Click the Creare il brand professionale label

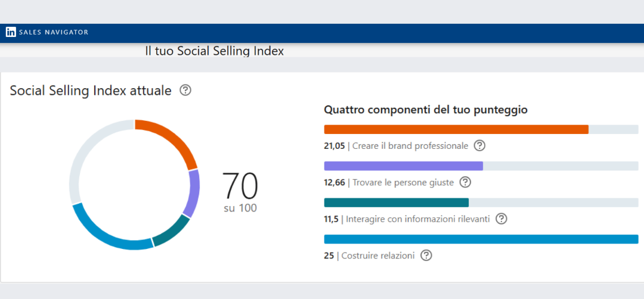410,146
